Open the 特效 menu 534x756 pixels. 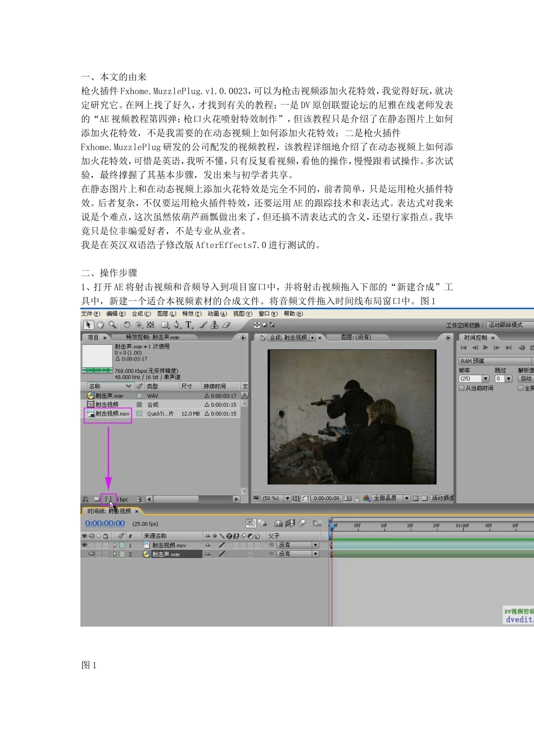192,314
